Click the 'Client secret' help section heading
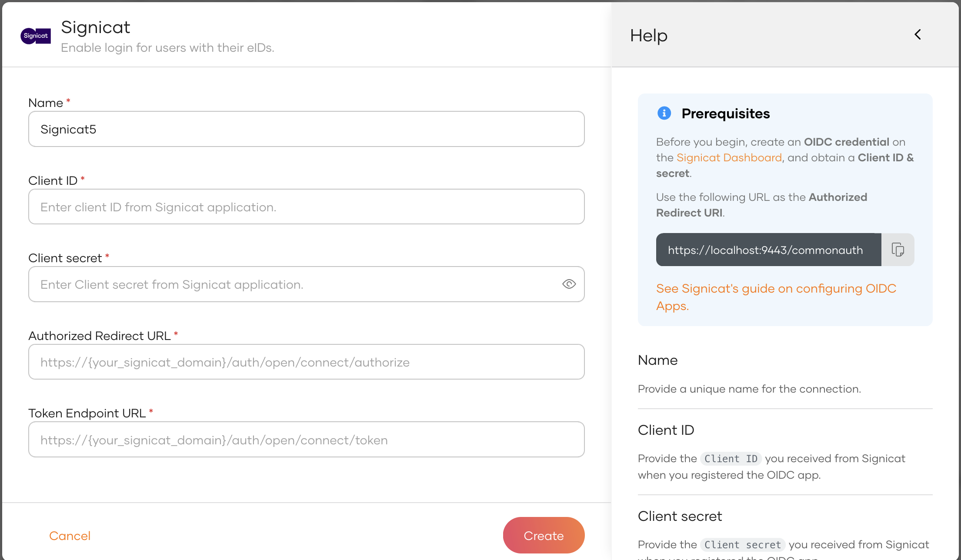 680,516
